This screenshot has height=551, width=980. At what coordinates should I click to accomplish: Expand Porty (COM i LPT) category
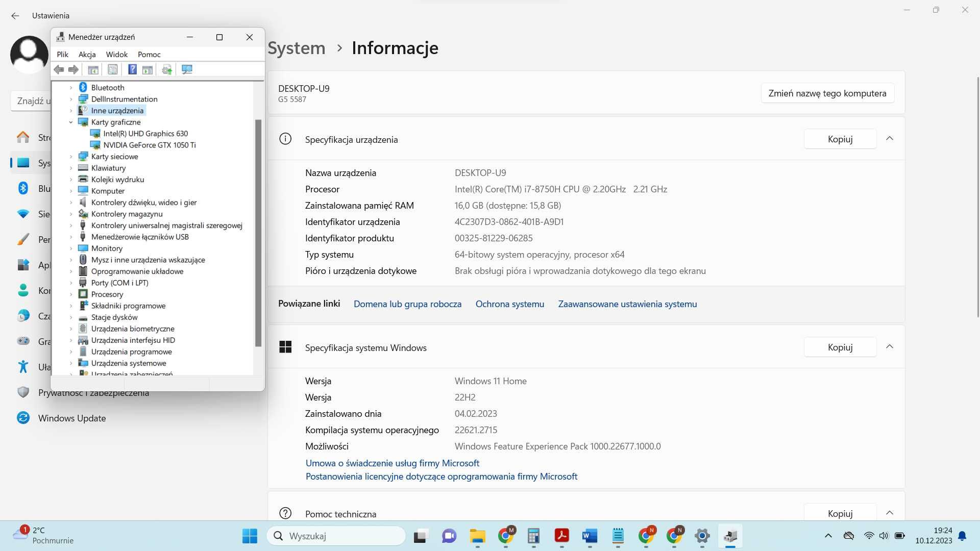tap(71, 283)
